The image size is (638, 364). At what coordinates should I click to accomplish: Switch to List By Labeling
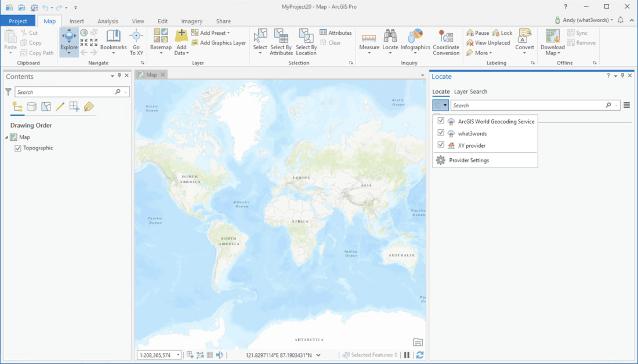coord(89,107)
